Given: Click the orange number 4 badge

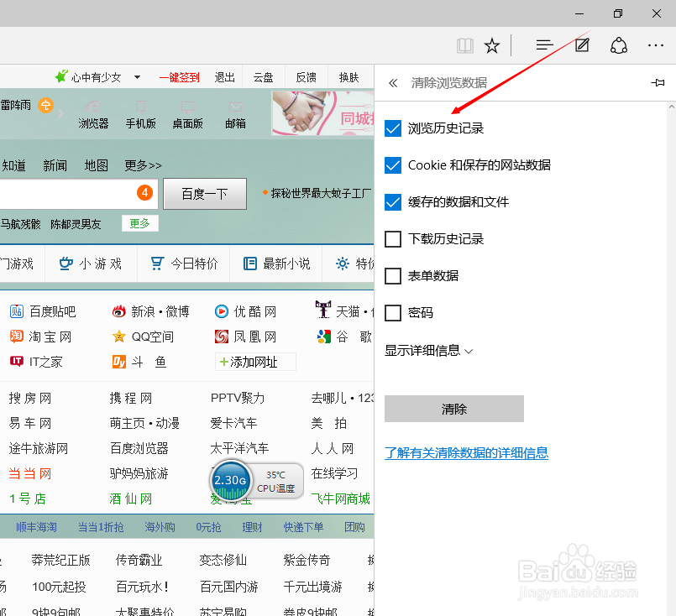Looking at the screenshot, I should pos(144,192).
